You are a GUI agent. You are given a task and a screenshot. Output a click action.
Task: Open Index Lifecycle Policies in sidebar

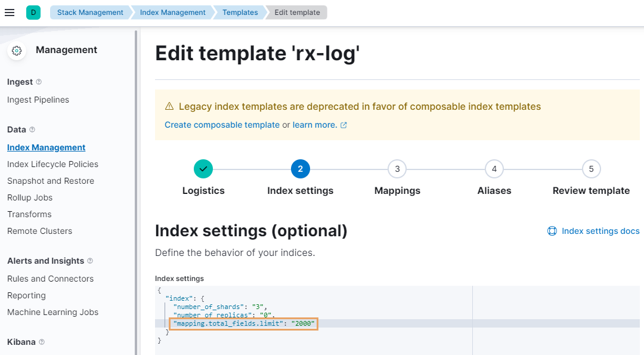(52, 164)
